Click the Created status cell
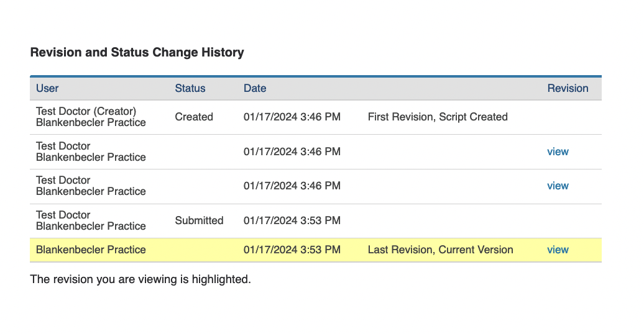Viewport: 644px width, 334px height. (194, 117)
